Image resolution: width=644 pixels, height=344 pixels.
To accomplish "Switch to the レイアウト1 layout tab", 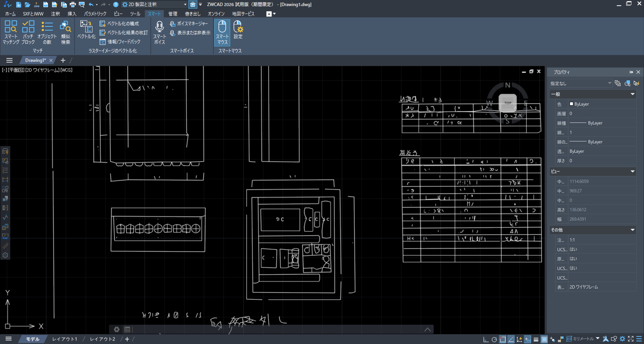I will click(65, 339).
